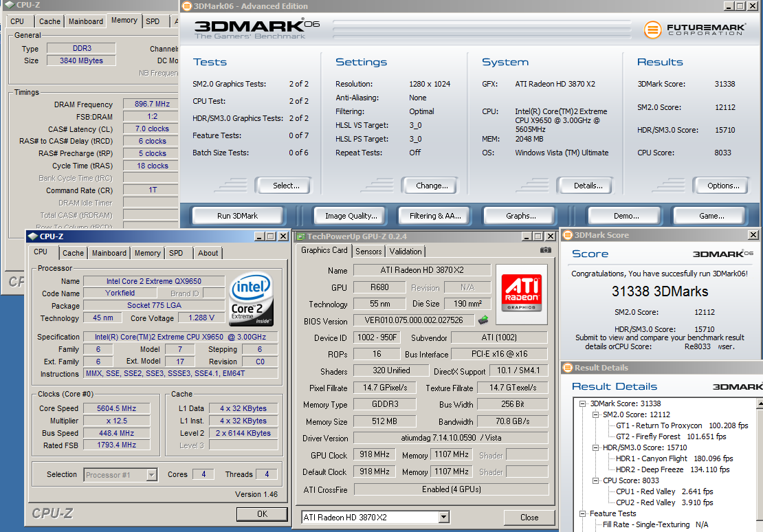Open the GPU selection dropdown in GPU-Z
The height and width of the screenshot is (532, 763).
click(443, 518)
